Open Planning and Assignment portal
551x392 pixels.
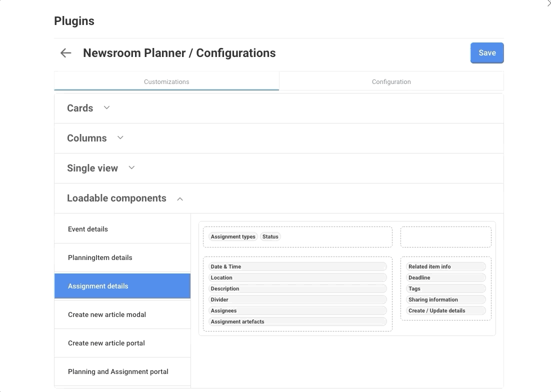[118, 371]
